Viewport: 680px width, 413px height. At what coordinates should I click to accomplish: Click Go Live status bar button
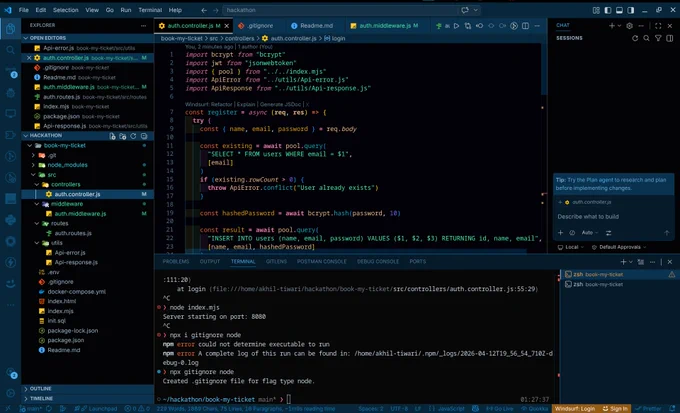coord(499,409)
